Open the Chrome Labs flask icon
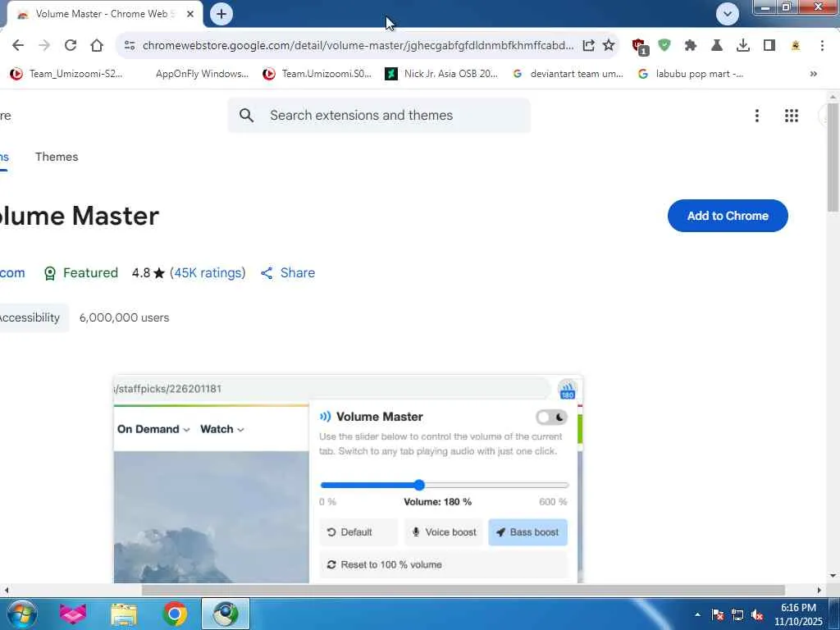Screen dimensions: 840x630 coord(717,46)
